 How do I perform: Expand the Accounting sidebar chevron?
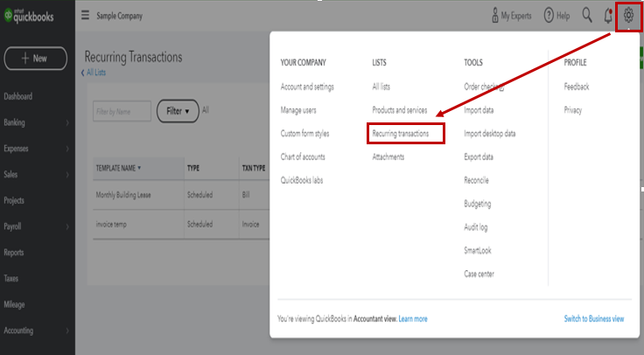point(67,331)
